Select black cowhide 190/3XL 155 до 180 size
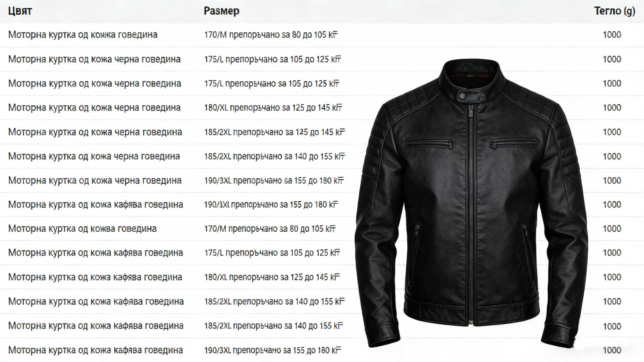 274,180
